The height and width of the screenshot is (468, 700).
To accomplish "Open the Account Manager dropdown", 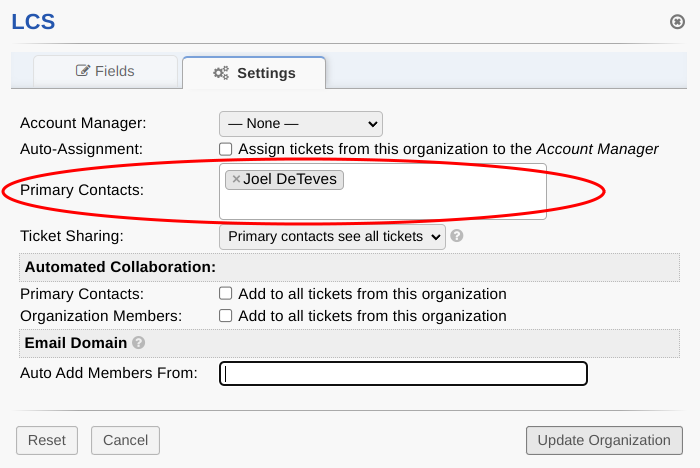I will click(300, 124).
